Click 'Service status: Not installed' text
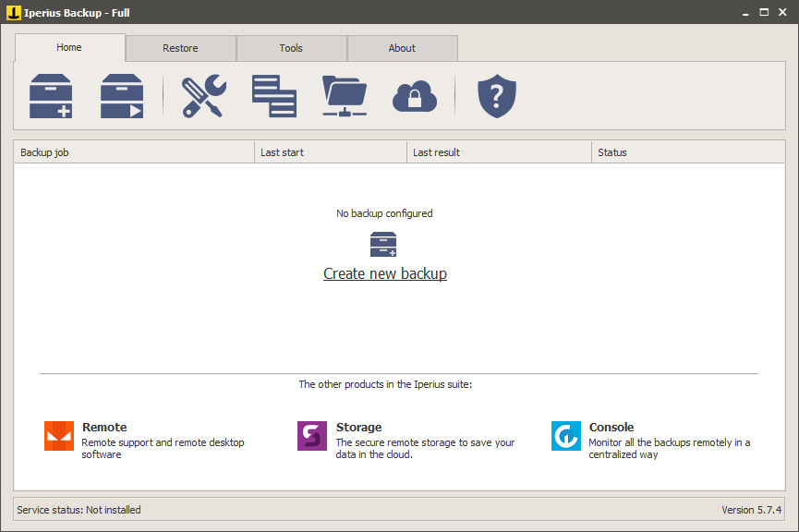This screenshot has height=532, width=799. point(79,510)
